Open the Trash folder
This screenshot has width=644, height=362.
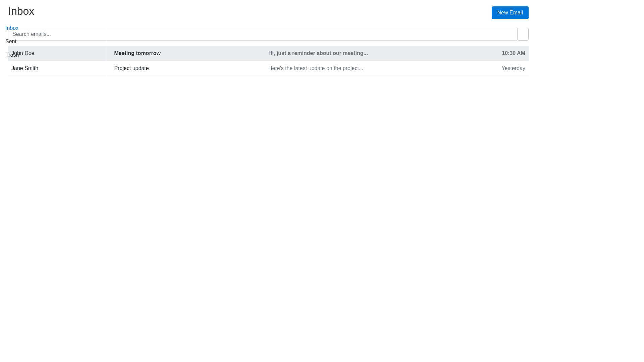[x=12, y=55]
